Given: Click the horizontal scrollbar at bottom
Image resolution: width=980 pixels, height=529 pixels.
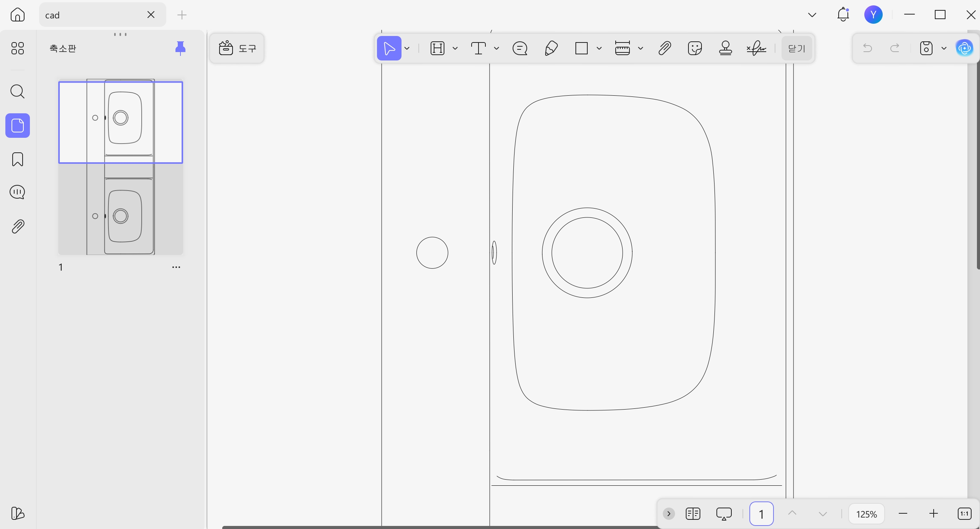Looking at the screenshot, I should [x=439, y=527].
